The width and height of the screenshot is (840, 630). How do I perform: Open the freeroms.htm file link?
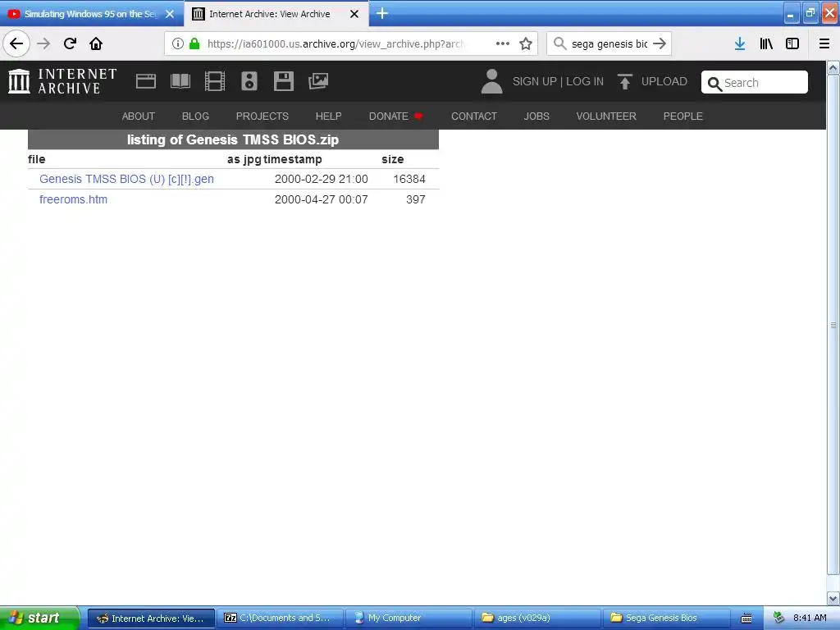pyautogui.click(x=73, y=199)
